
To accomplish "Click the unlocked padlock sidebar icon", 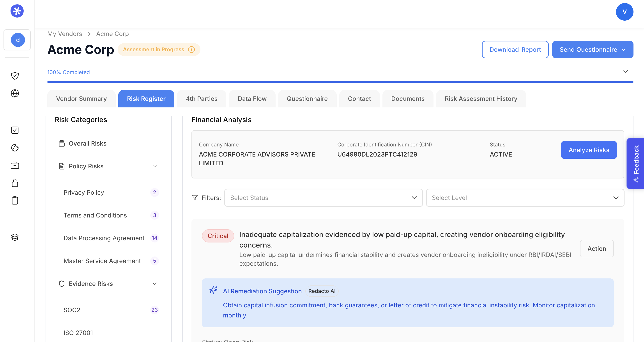I will tap(15, 183).
